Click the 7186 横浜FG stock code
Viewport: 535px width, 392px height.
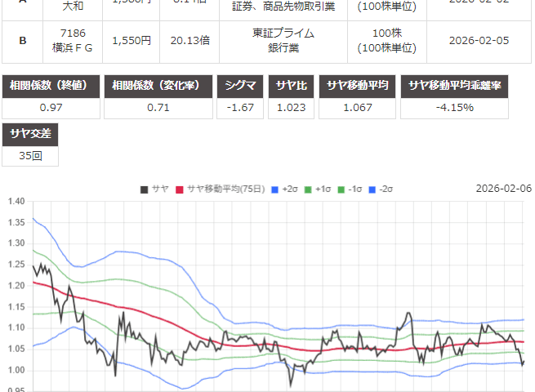coord(72,41)
